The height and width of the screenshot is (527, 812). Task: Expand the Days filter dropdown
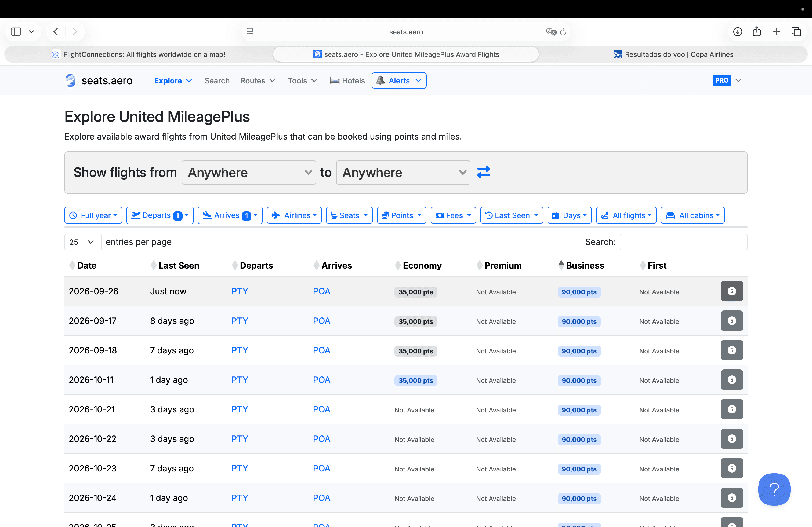(x=570, y=215)
